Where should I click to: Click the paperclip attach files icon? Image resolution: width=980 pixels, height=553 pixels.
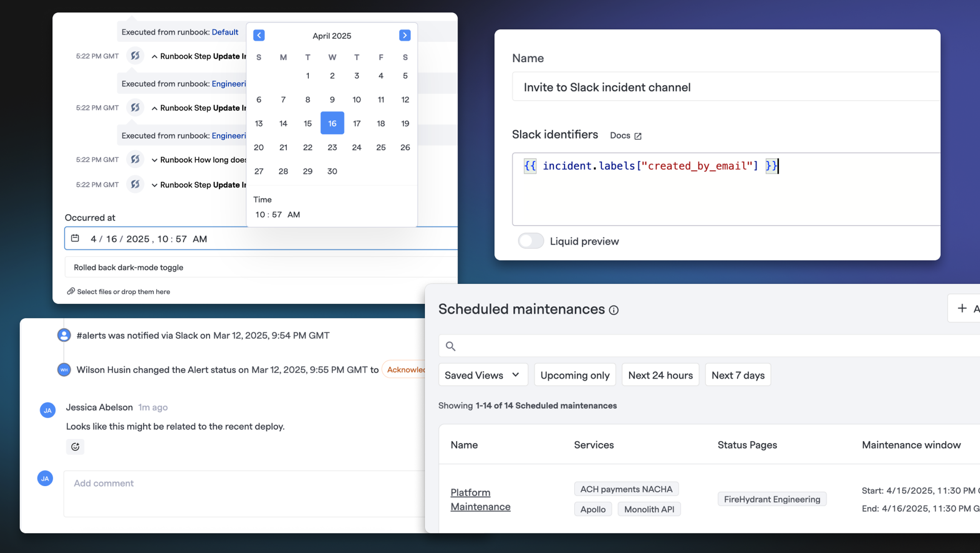click(x=71, y=291)
